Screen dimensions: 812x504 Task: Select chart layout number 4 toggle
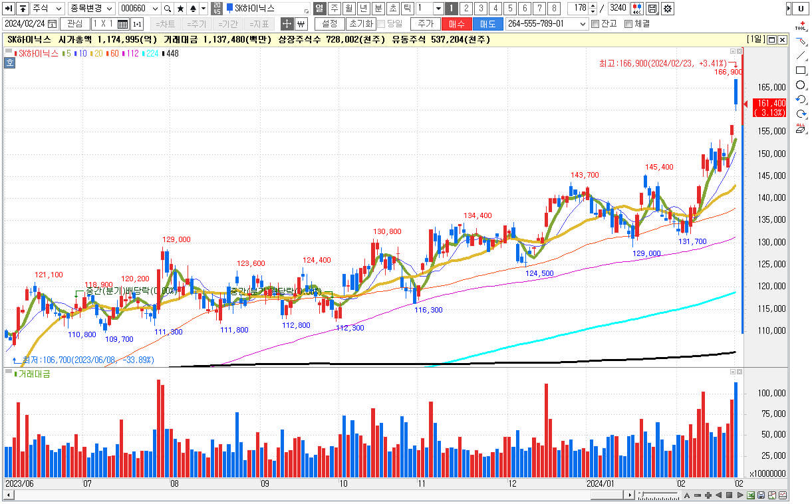495,9
